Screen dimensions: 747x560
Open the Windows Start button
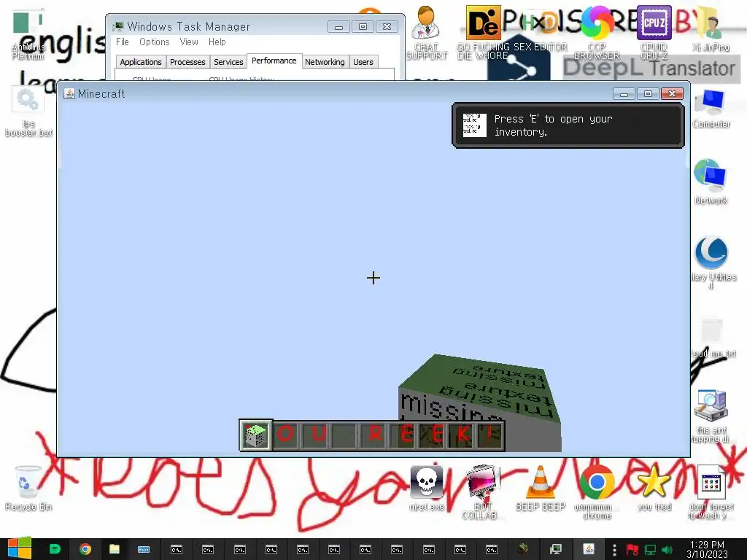pyautogui.click(x=19, y=549)
